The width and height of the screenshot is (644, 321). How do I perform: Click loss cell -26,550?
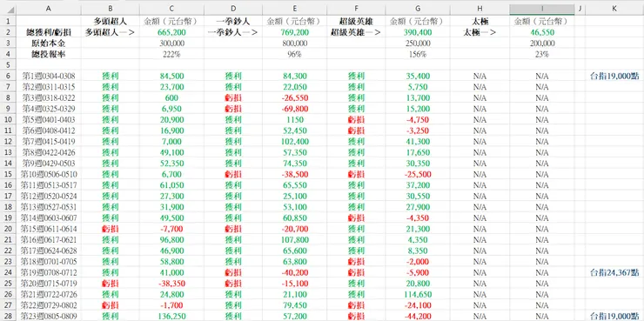click(x=295, y=97)
